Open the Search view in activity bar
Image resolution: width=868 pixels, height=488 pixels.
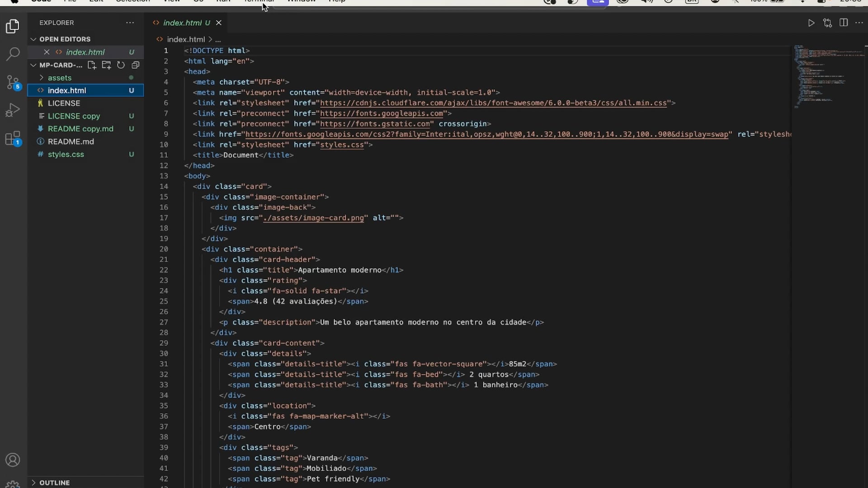[13, 54]
